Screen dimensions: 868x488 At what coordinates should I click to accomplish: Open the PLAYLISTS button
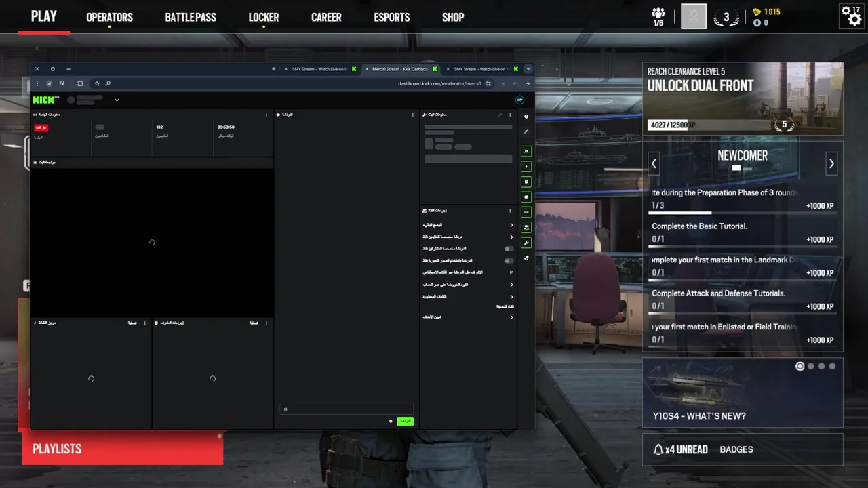pos(122,449)
